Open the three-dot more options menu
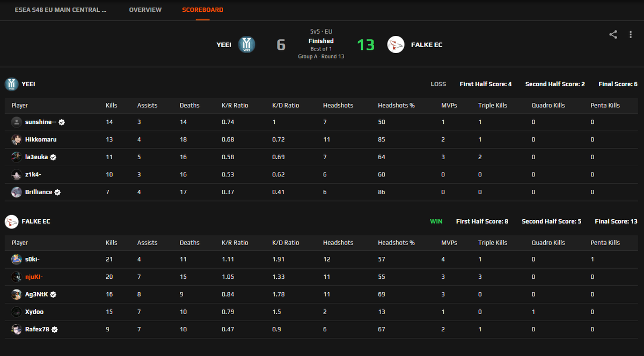Screen dimensions: 644x356 (x=631, y=35)
